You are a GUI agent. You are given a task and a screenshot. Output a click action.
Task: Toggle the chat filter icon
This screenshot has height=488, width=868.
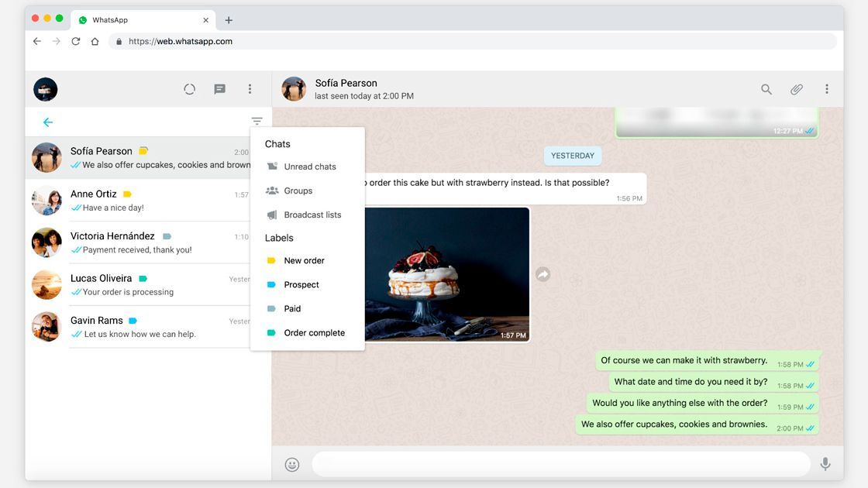click(257, 122)
